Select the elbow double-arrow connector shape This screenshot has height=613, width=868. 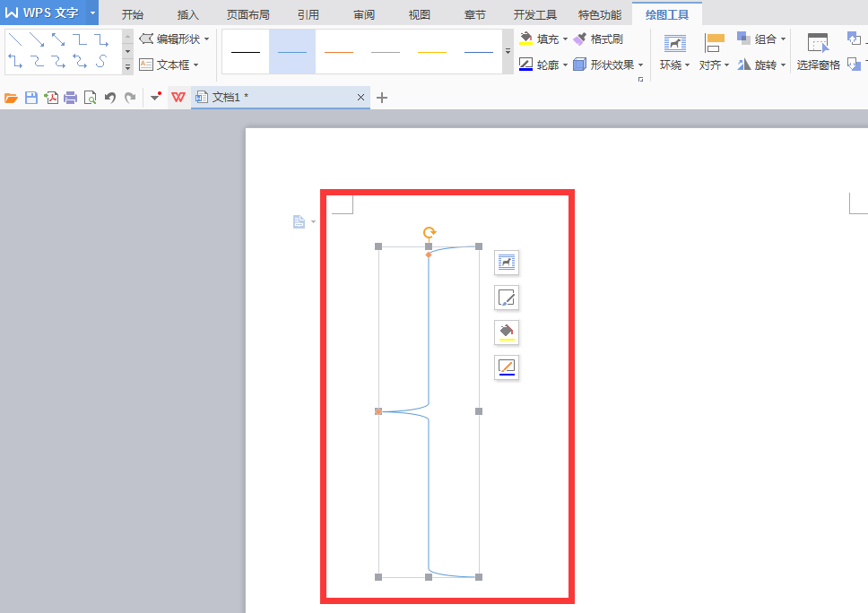click(15, 61)
